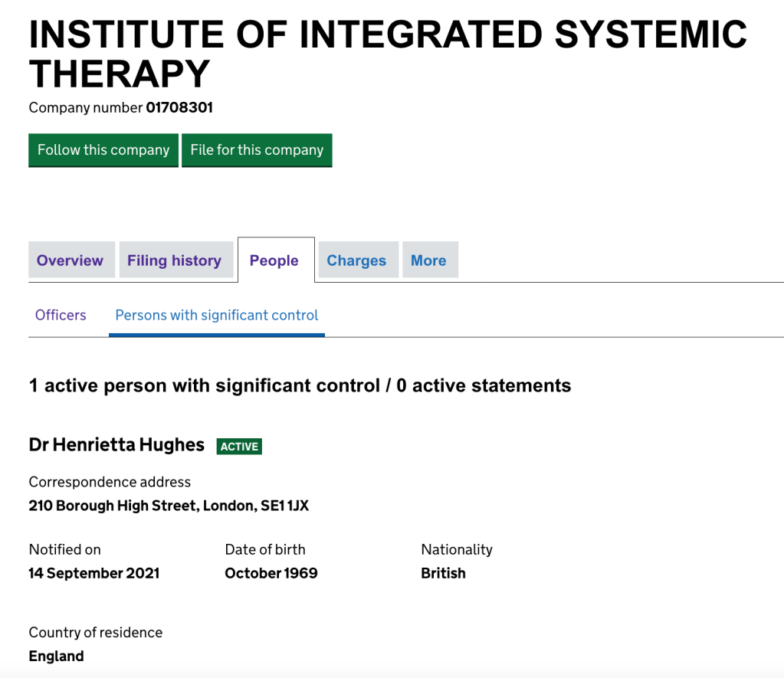Click the nationality value British
784x678 pixels.
pos(443,573)
